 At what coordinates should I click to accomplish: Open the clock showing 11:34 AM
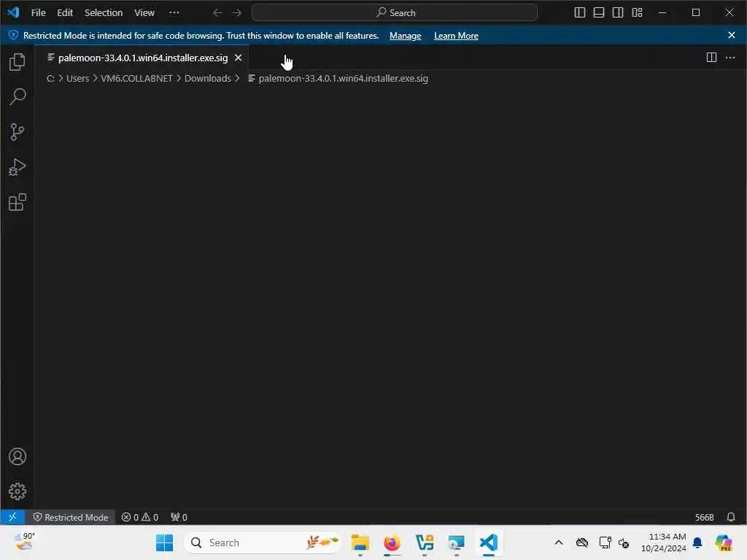pos(664,542)
